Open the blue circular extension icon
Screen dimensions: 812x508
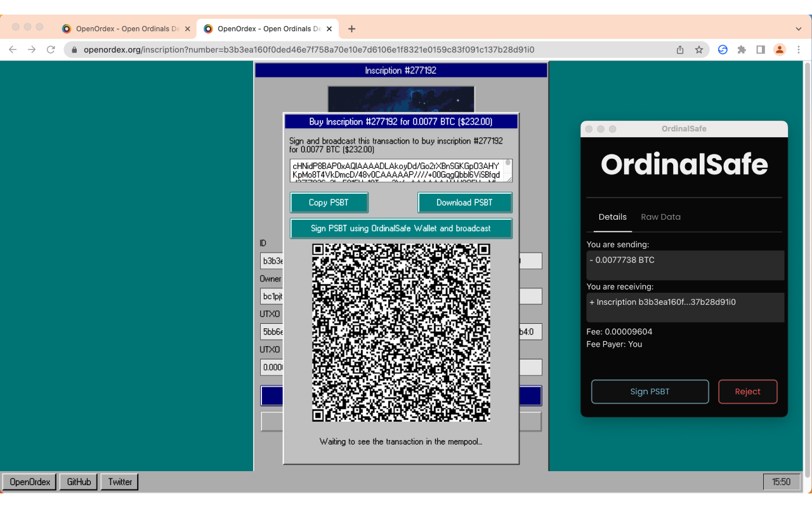tap(723, 50)
